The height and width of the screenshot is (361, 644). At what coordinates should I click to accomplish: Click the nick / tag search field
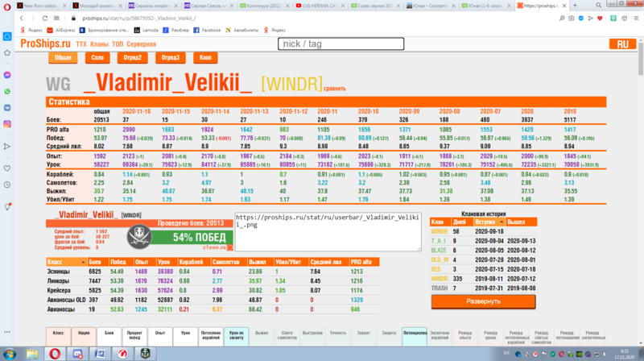tap(341, 44)
